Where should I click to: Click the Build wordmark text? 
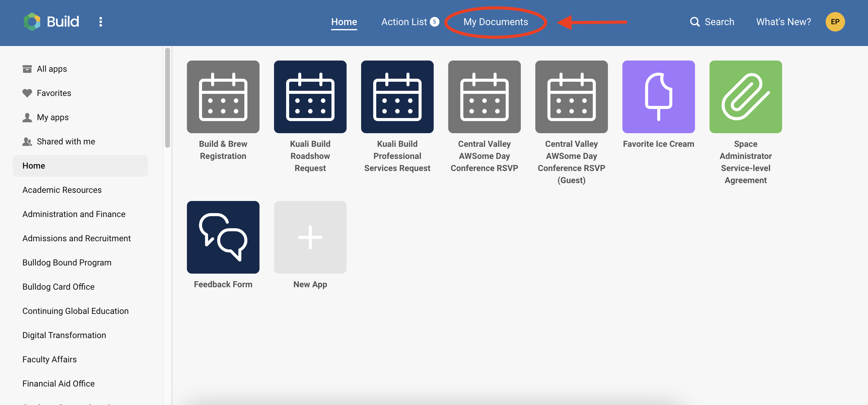point(63,21)
